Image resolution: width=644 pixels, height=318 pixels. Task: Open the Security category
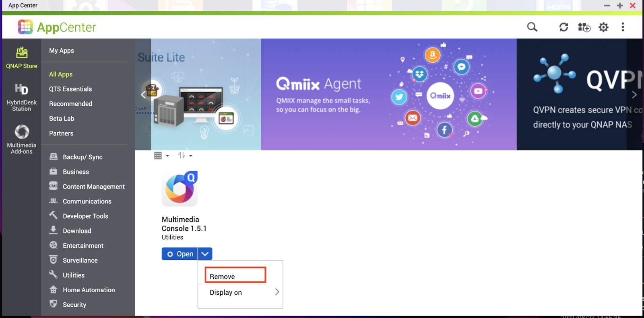pyautogui.click(x=68, y=305)
